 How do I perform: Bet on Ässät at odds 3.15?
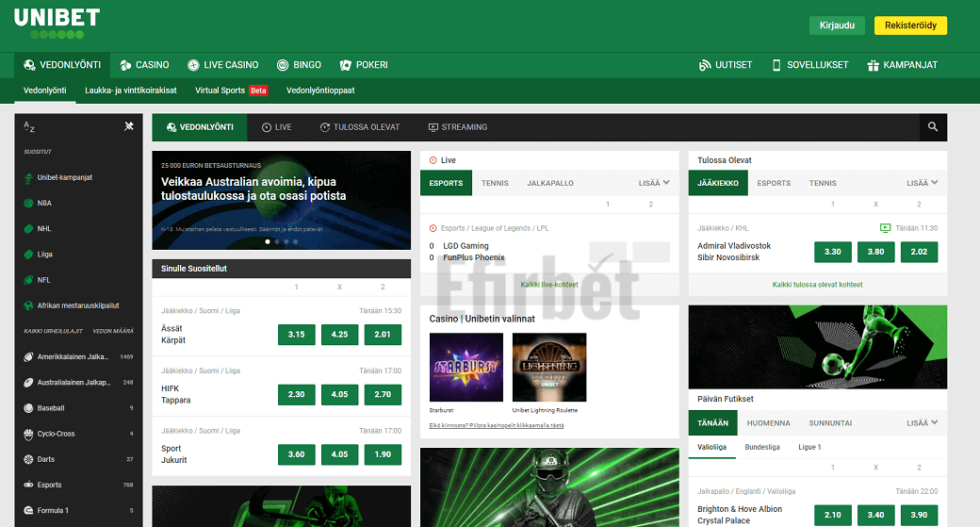click(296, 335)
